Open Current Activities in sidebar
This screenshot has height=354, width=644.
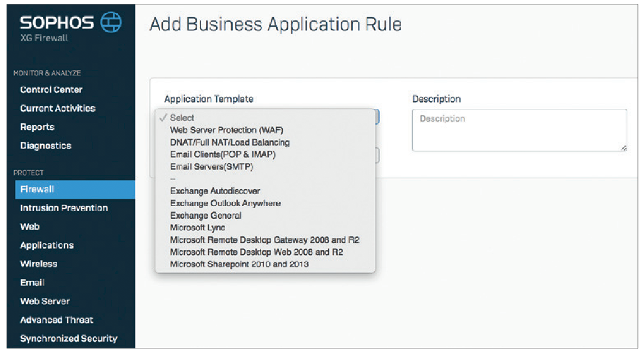point(58,108)
